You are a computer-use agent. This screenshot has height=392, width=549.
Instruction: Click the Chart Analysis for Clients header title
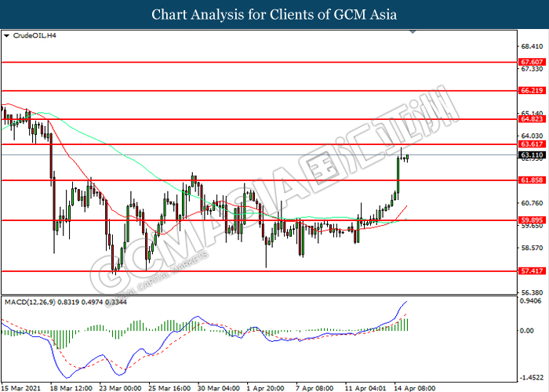tap(274, 15)
